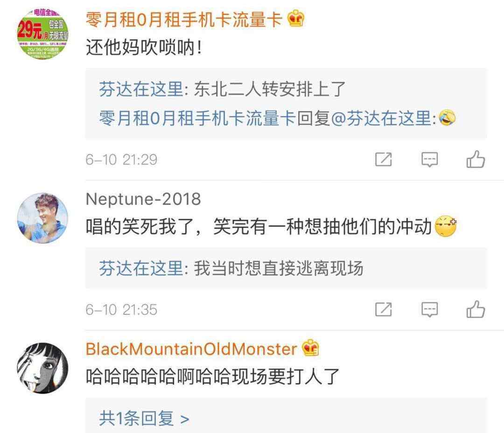
Task: Open Neptune-2018's profile avatar
Action: coord(42,218)
